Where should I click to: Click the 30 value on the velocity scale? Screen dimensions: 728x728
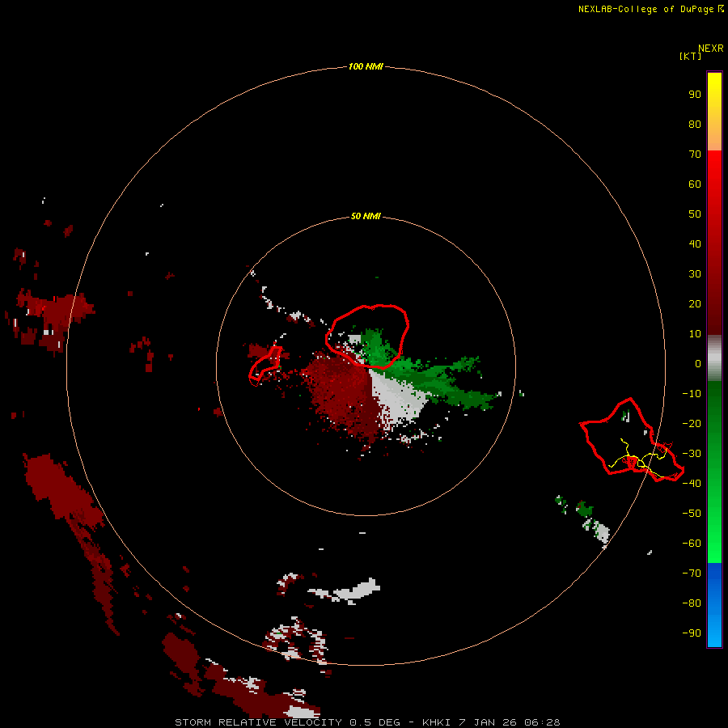tap(695, 274)
